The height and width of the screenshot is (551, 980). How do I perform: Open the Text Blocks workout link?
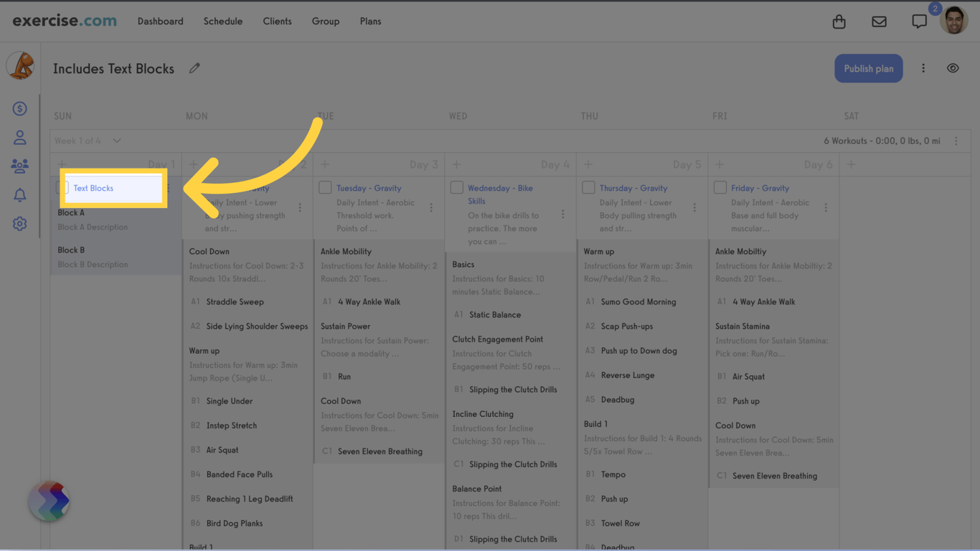click(x=93, y=188)
